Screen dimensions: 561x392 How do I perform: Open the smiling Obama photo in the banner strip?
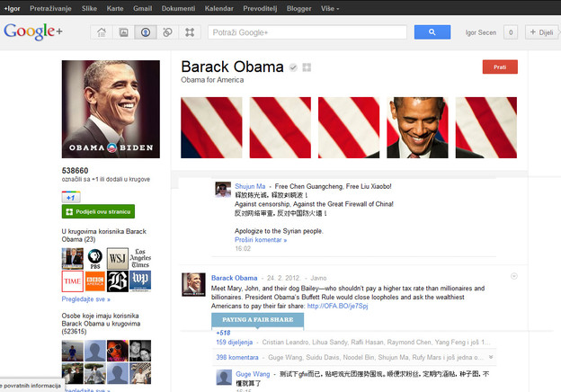pos(419,127)
